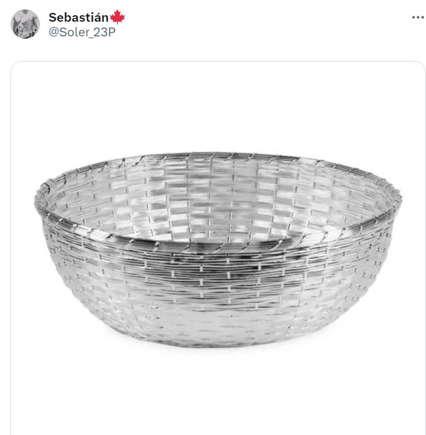Select the username text Sebastián

(x=79, y=17)
